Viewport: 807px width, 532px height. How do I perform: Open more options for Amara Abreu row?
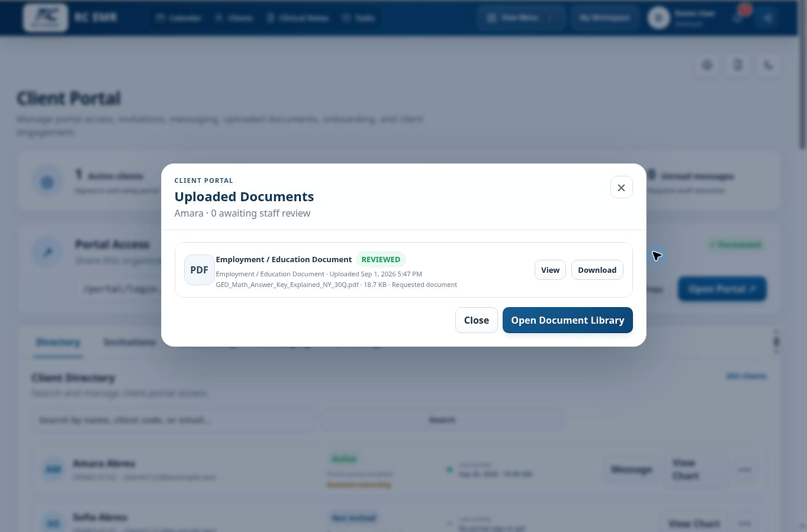[x=745, y=469]
